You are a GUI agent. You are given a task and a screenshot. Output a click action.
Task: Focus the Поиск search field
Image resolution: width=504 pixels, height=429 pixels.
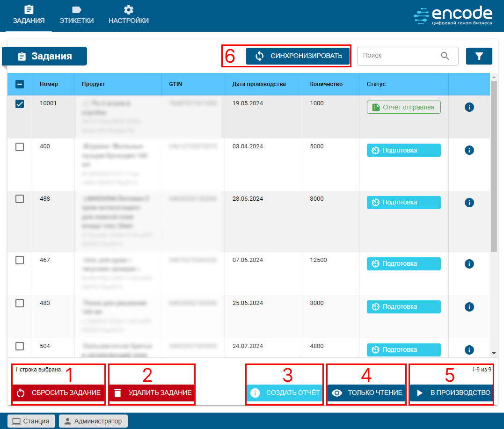(398, 56)
